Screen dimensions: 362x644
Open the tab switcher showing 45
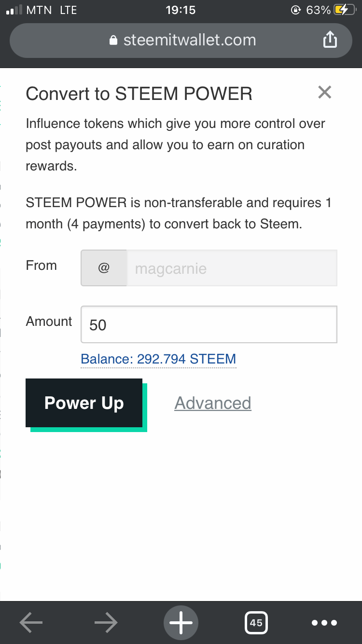click(256, 623)
